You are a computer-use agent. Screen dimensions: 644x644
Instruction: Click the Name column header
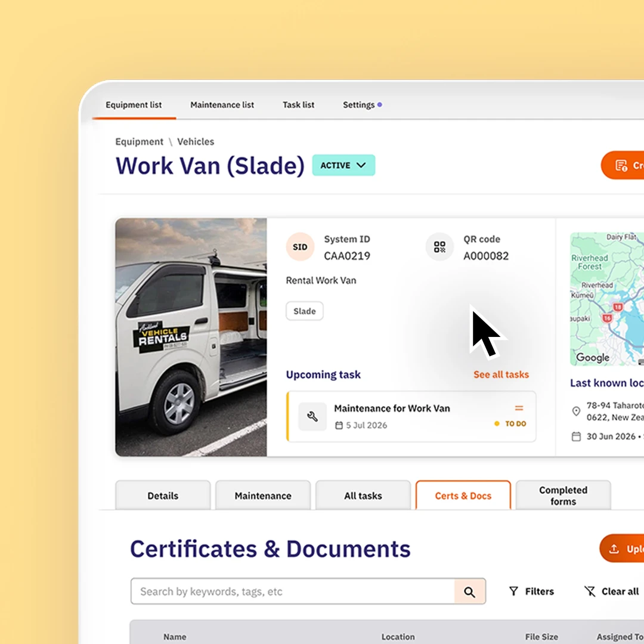pos(175,637)
